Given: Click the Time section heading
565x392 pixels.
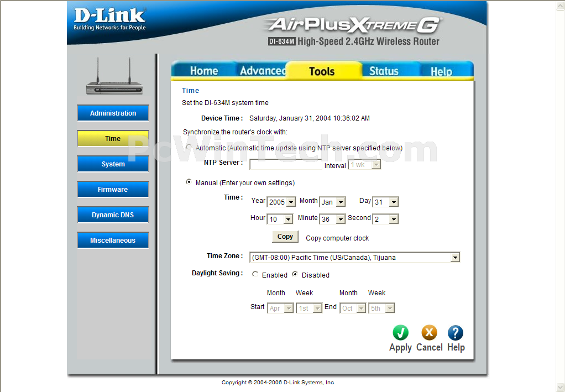Looking at the screenshot, I should click(x=190, y=91).
